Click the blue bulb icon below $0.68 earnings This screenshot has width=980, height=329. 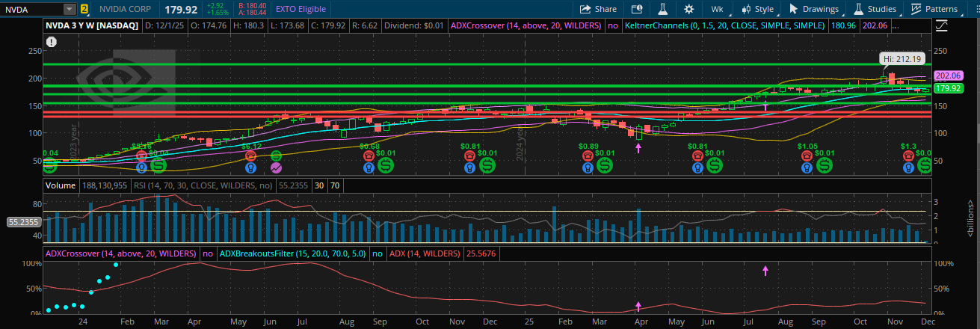[x=368, y=168]
